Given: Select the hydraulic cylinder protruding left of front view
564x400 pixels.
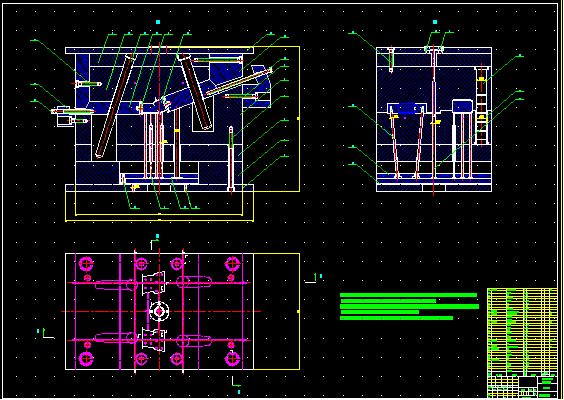Looking at the screenshot, I should (x=73, y=116).
